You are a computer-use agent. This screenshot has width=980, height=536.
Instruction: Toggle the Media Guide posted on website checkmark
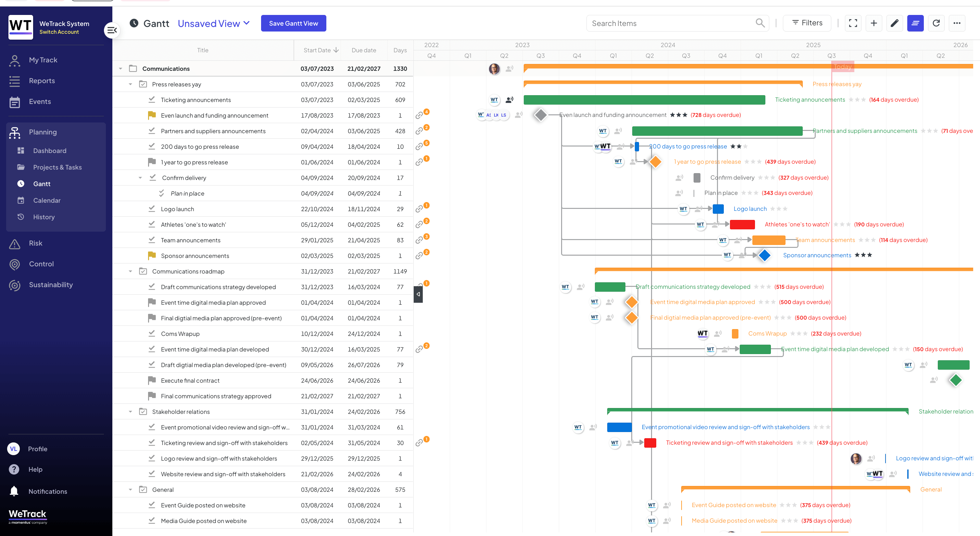pyautogui.click(x=152, y=520)
